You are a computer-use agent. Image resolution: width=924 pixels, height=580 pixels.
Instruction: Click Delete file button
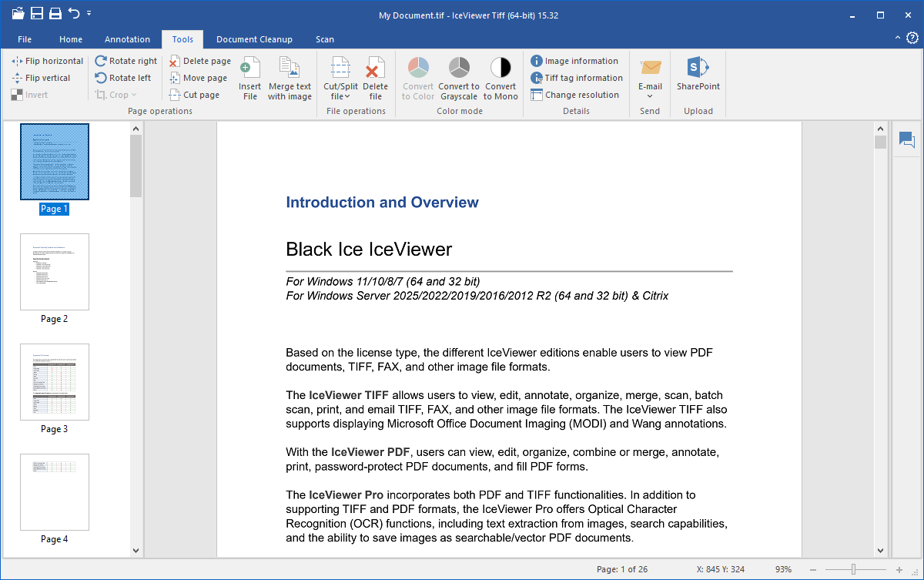click(375, 78)
